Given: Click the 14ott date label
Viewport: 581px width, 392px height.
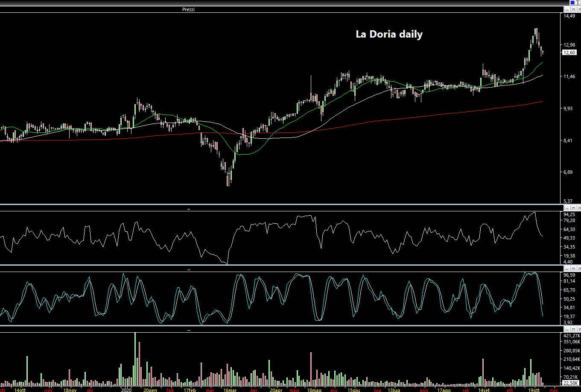Looking at the screenshot, I should pos(20,390).
